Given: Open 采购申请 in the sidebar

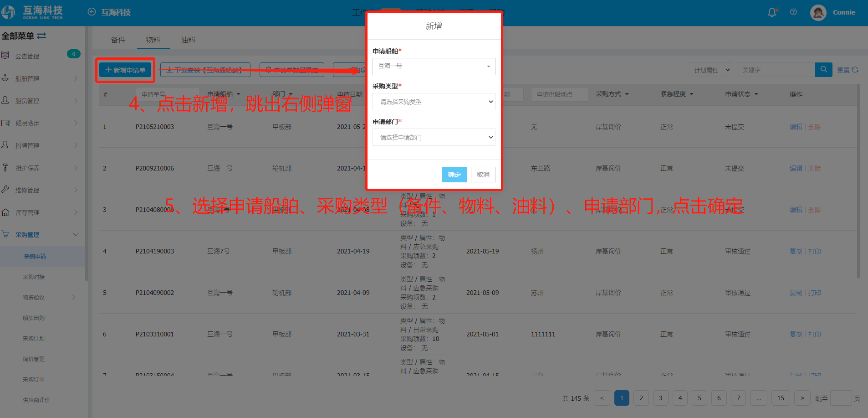Looking at the screenshot, I should click(35, 256).
